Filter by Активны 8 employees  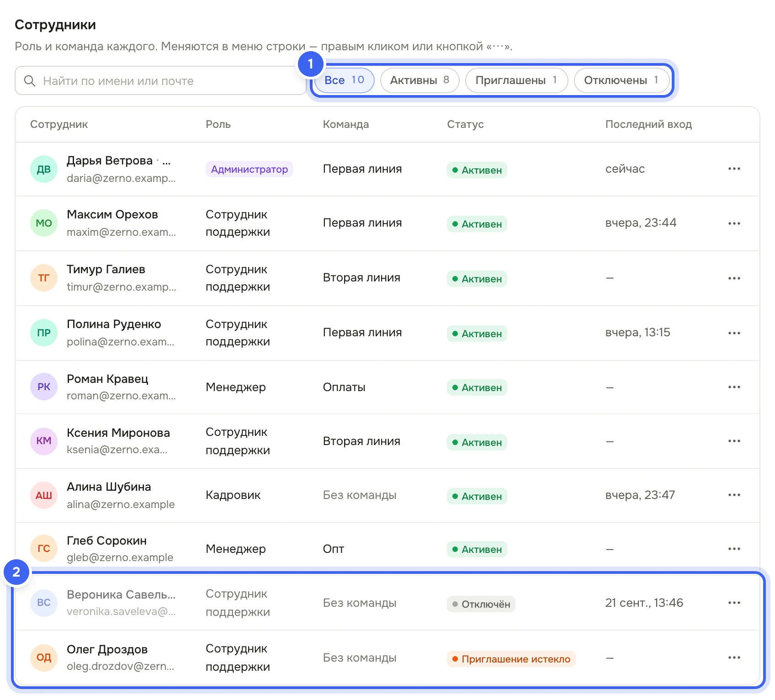point(419,80)
